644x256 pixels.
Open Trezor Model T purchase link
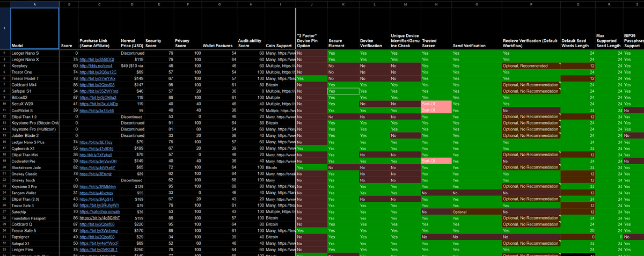[98, 78]
